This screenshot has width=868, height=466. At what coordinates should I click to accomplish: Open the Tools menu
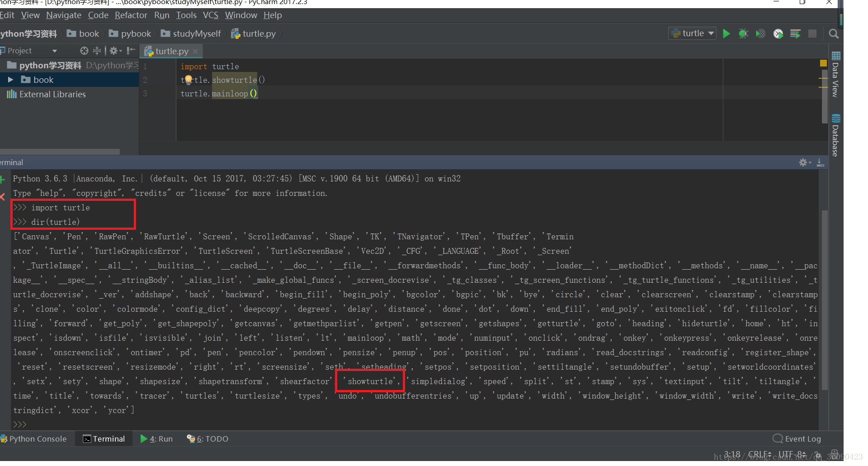[x=186, y=15]
